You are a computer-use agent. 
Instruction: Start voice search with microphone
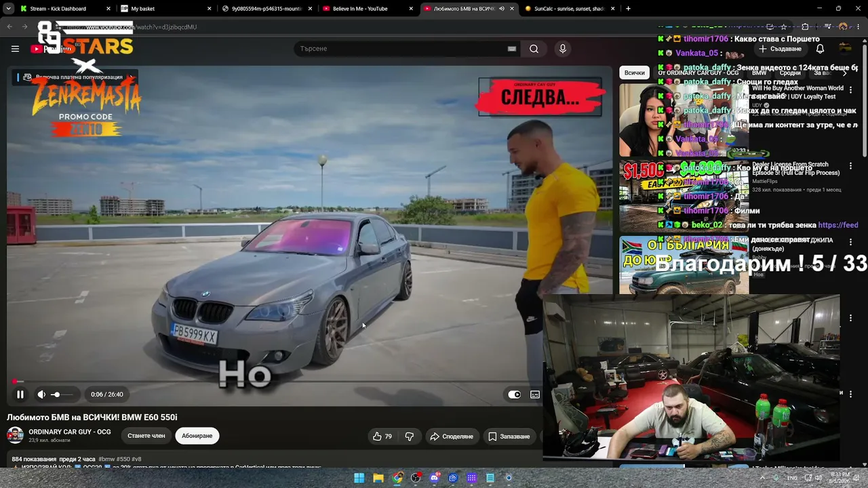[562, 49]
